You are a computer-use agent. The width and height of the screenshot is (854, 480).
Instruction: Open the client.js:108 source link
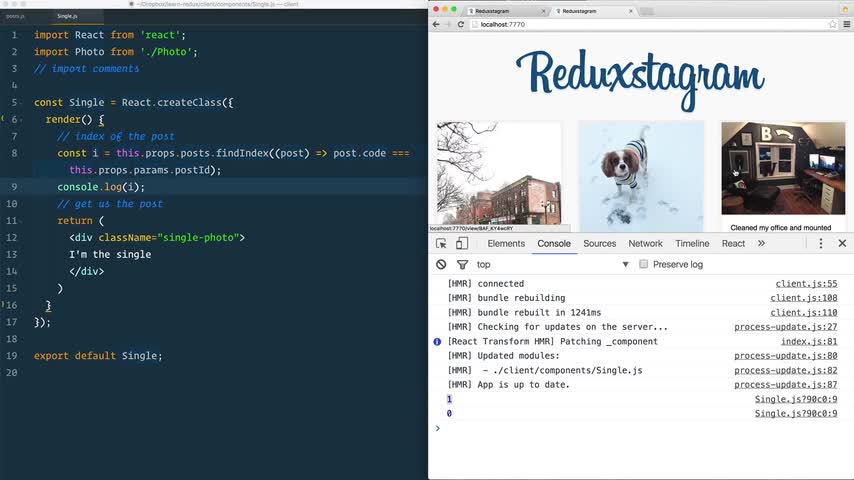click(804, 298)
